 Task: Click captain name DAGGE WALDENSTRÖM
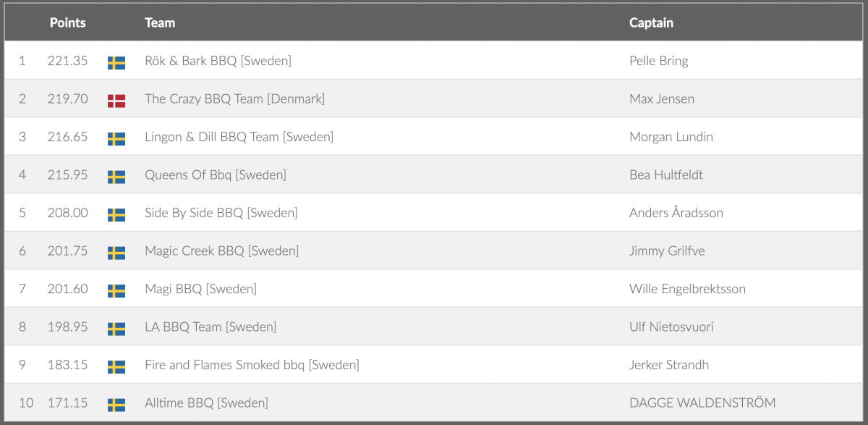pyautogui.click(x=702, y=403)
